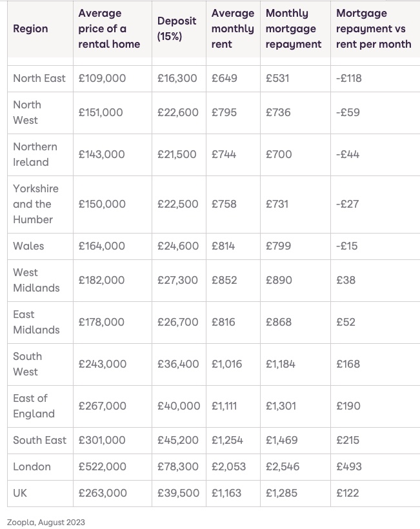Click the Region column header
The height and width of the screenshot is (529, 420).
30,29
